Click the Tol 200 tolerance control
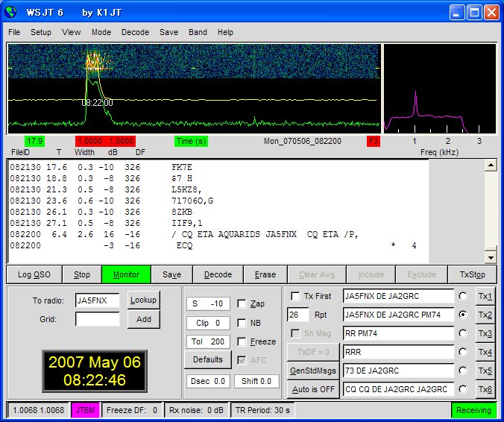 pos(208,341)
